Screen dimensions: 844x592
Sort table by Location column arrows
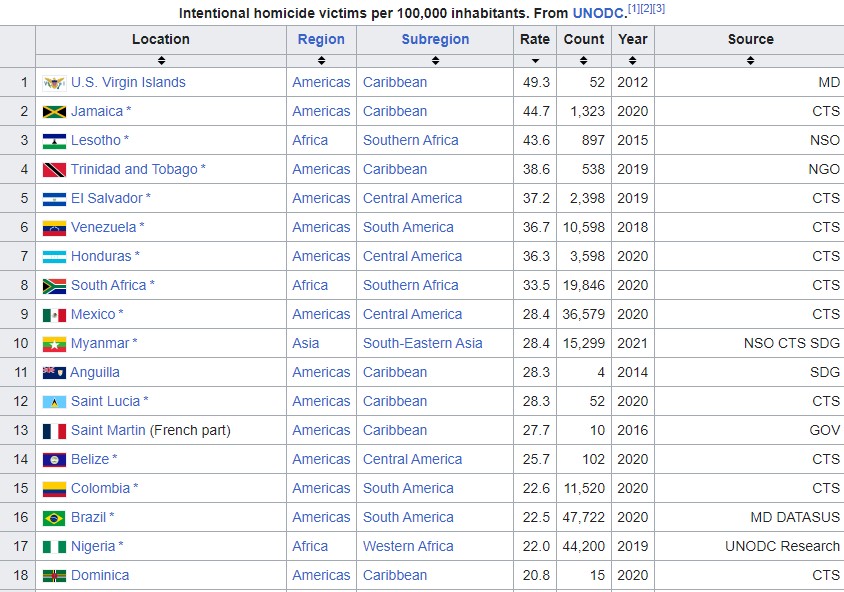[161, 61]
